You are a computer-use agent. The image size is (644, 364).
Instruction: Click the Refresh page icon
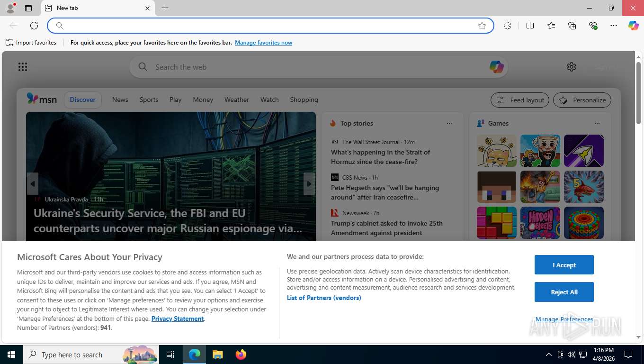pos(34,26)
